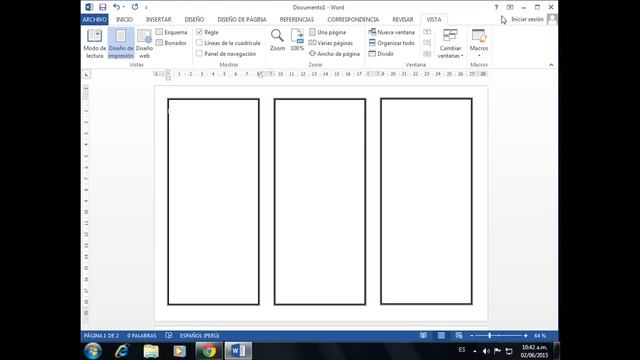Open Cambiar ventanas dropdown
The width and height of the screenshot is (640, 360).
[x=450, y=44]
